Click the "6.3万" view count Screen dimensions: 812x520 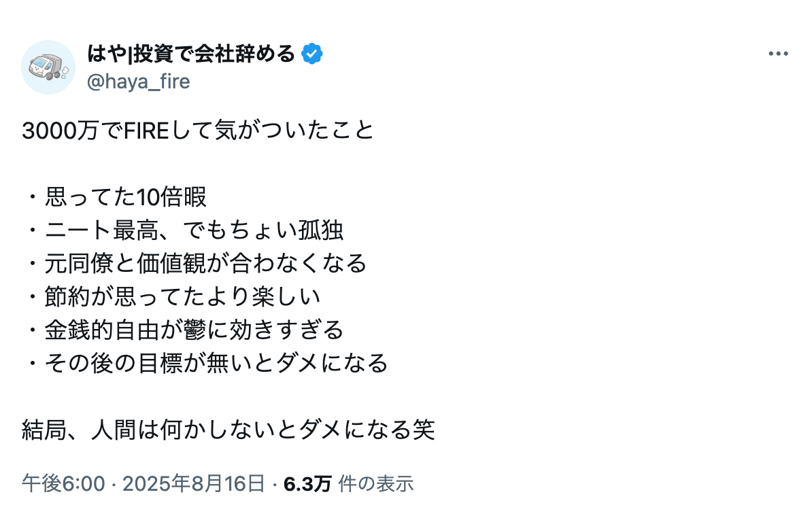click(307, 484)
